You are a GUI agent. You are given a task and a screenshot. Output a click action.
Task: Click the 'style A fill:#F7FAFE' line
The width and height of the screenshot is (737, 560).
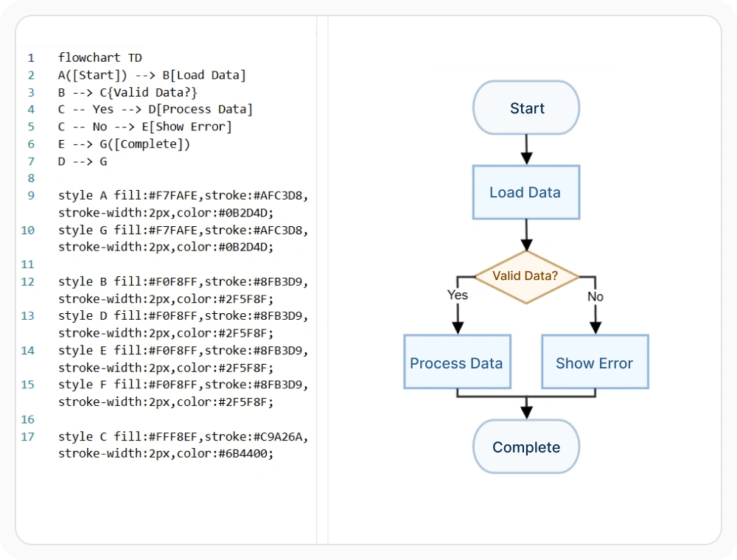(x=184, y=204)
